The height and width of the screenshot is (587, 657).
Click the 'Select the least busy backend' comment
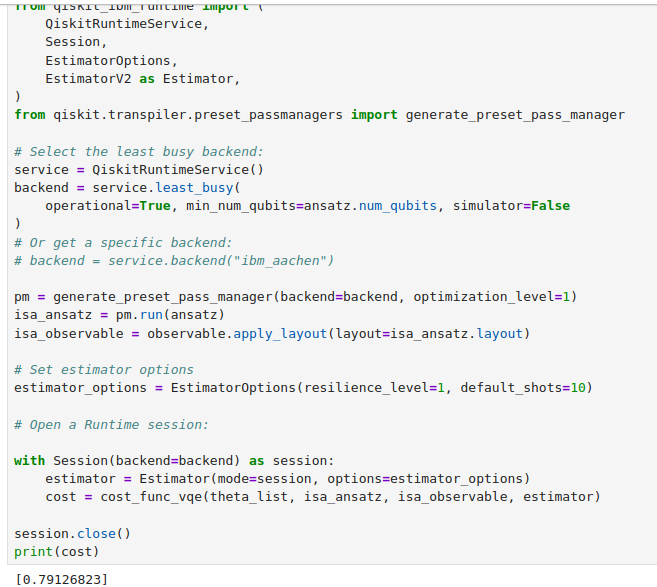[139, 151]
